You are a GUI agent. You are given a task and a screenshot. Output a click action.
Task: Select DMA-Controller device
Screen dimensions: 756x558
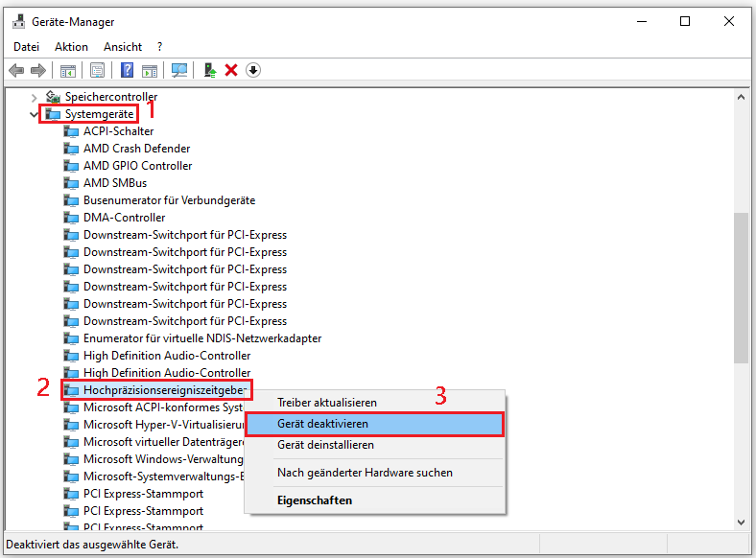[x=125, y=218]
